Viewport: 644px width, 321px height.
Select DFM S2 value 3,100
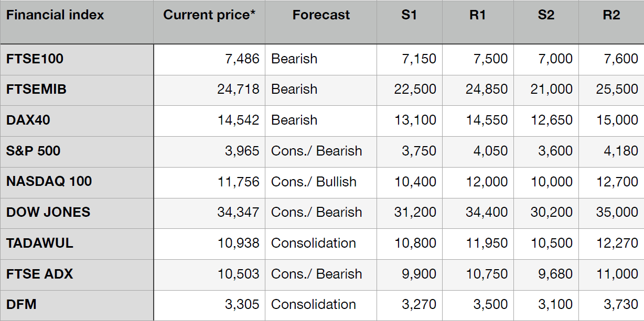(555, 304)
